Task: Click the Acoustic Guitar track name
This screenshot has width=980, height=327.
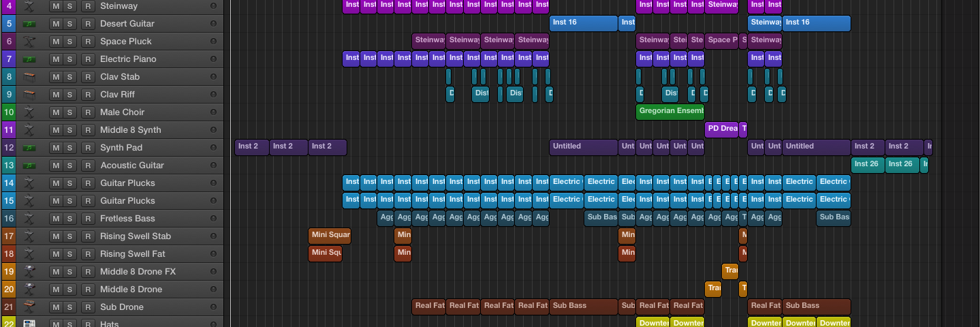Action: coord(132,165)
